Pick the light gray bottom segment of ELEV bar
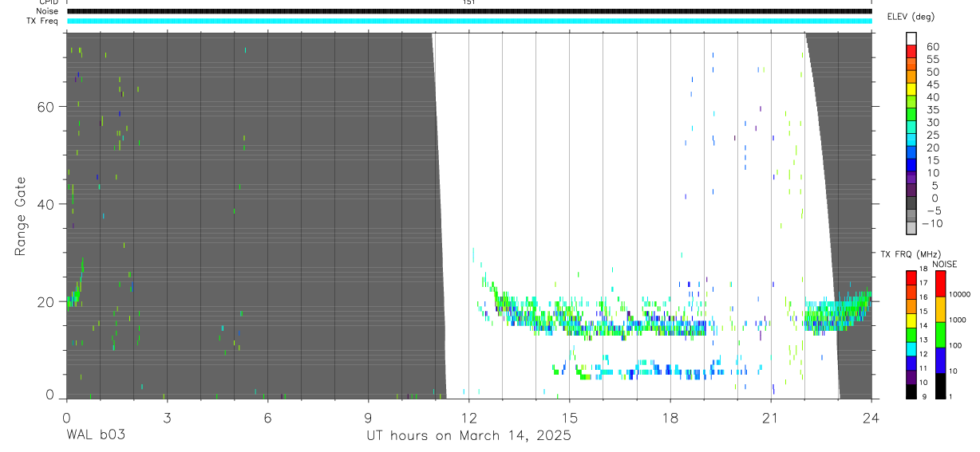980x452 pixels. pyautogui.click(x=911, y=228)
